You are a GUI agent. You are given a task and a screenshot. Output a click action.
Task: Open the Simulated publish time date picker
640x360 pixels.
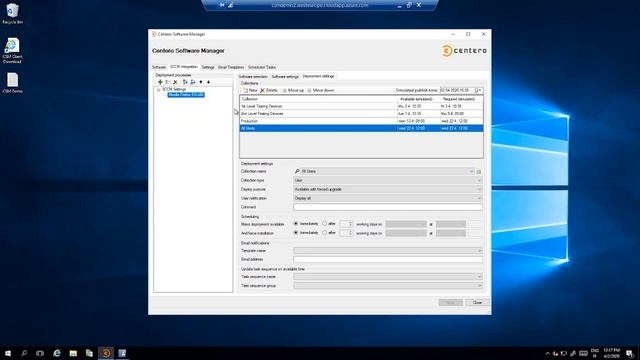478,90
